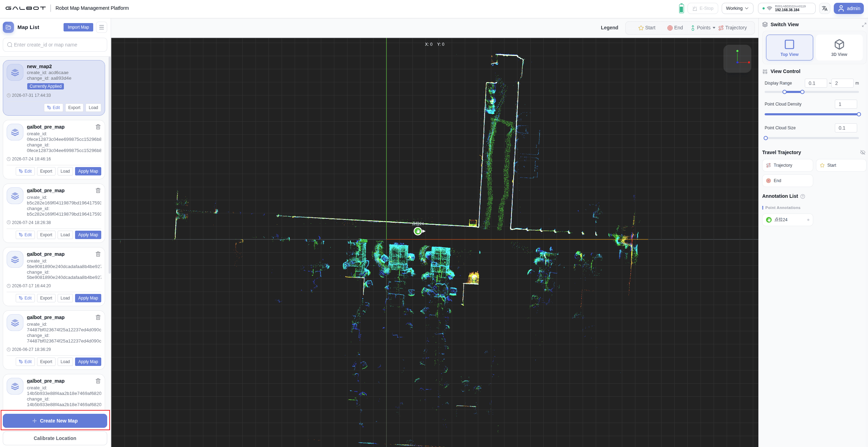Image resolution: width=868 pixels, height=447 pixels.
Task: Select the new_map2 map card title
Action: pyautogui.click(x=39, y=66)
